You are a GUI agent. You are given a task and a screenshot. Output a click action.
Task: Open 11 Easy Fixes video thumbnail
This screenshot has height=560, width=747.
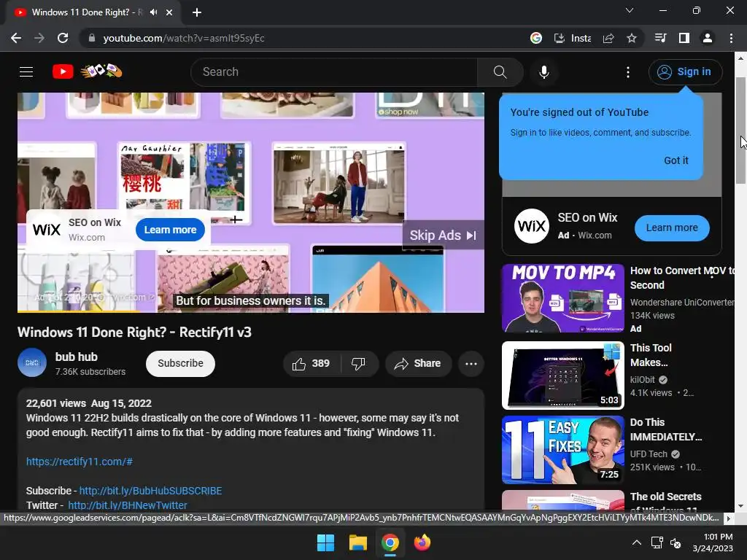[x=562, y=450]
